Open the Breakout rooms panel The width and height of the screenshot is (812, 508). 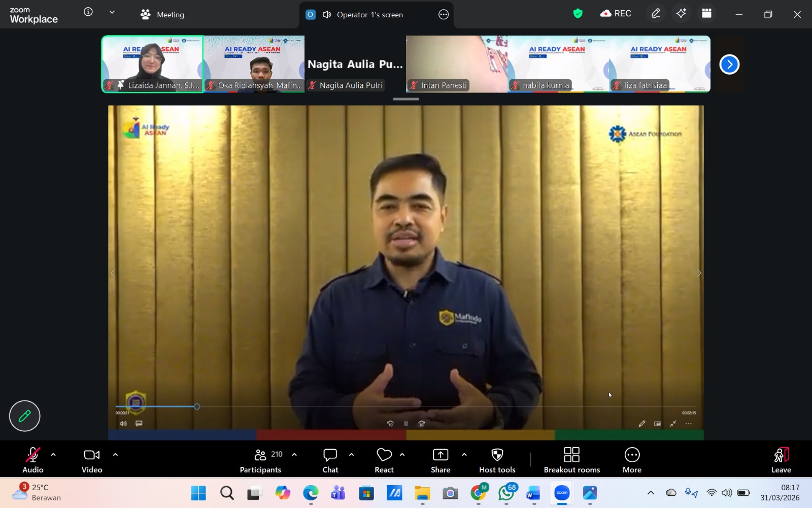click(x=571, y=460)
